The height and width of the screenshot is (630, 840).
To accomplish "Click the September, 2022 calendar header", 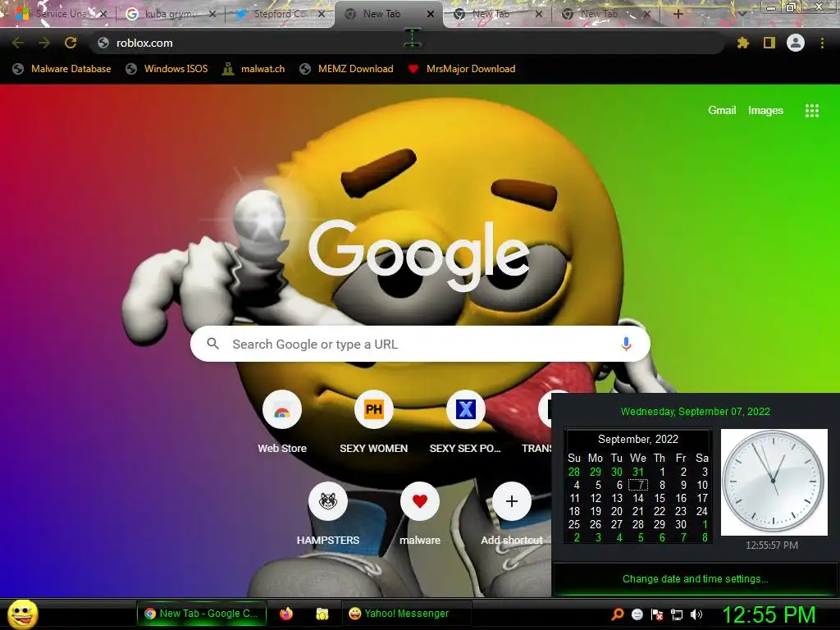I will [x=638, y=440].
